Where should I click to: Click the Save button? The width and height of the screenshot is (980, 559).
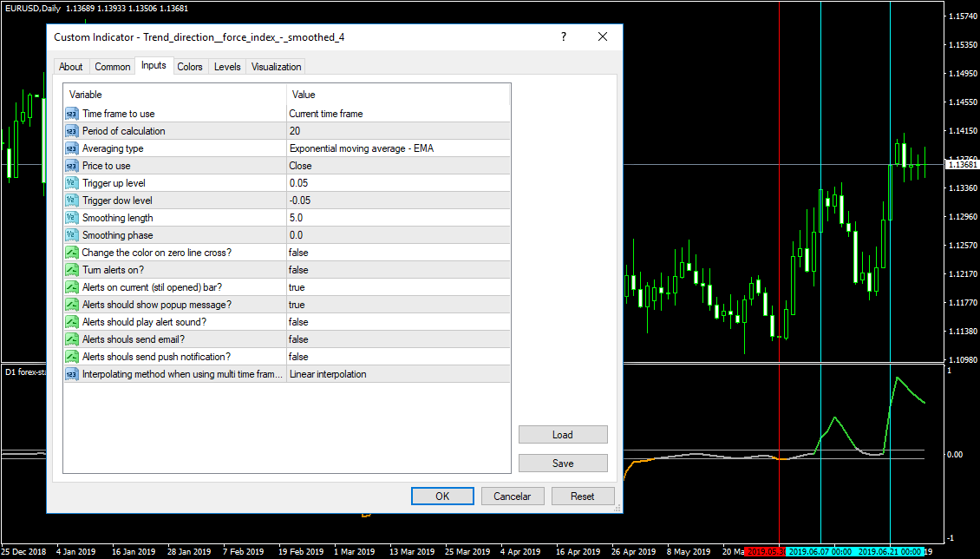point(563,464)
